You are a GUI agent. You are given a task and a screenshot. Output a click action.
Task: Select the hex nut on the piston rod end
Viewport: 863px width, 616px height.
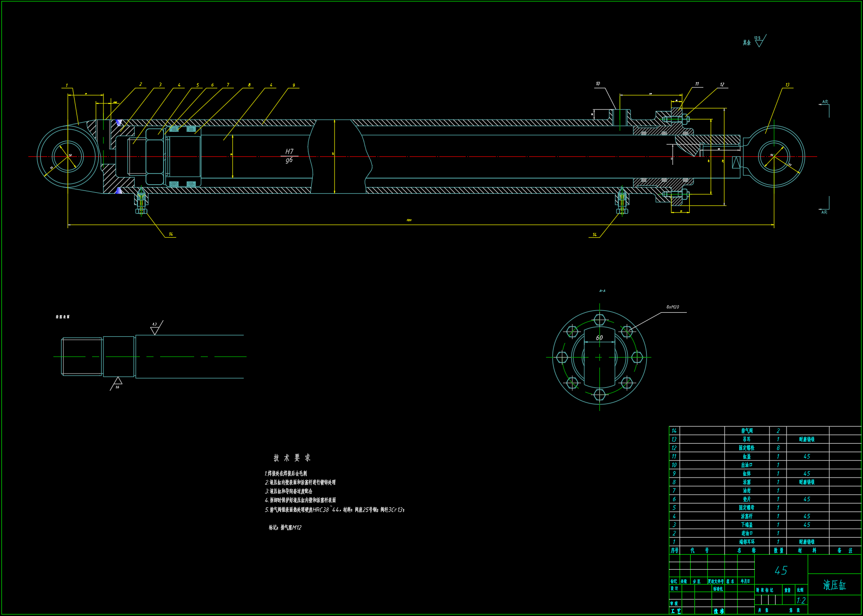coord(154,156)
